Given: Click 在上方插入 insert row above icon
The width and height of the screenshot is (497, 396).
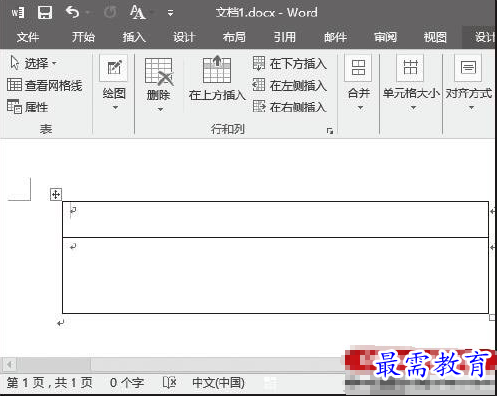Looking at the screenshot, I should (x=217, y=69).
